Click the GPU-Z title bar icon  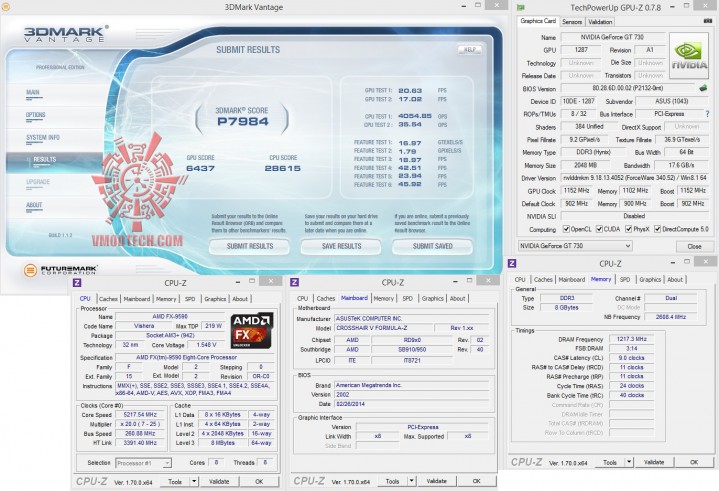[520, 8]
